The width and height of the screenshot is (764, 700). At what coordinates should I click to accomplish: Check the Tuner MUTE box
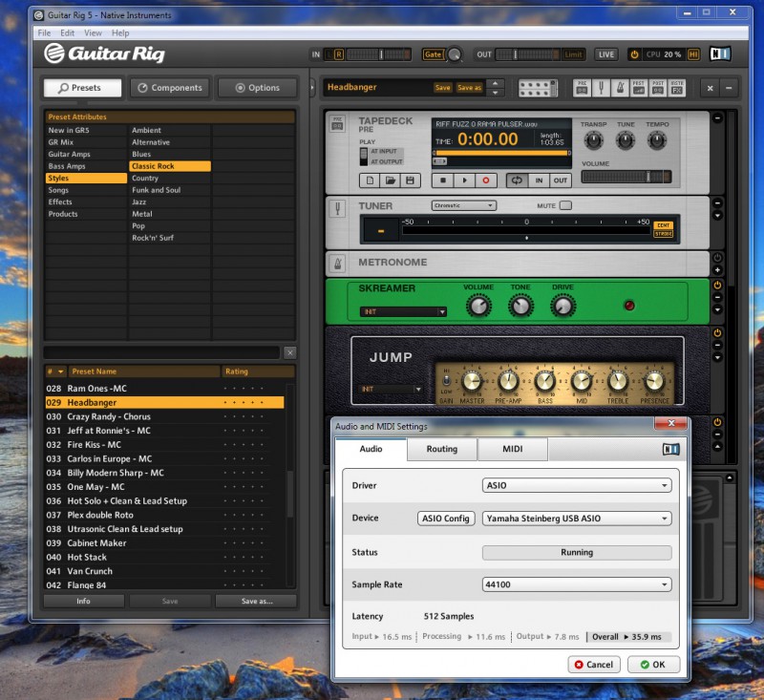point(565,205)
